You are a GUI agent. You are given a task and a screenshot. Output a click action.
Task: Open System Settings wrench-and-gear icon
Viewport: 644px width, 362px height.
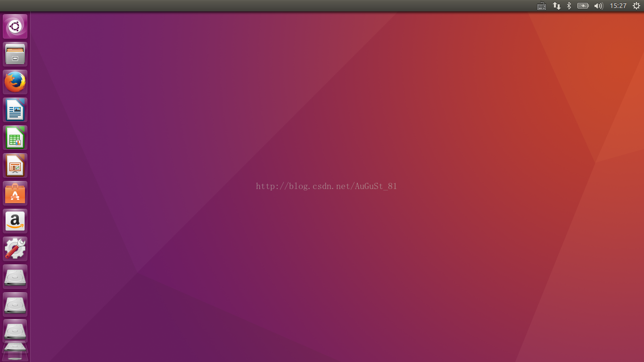(15, 249)
